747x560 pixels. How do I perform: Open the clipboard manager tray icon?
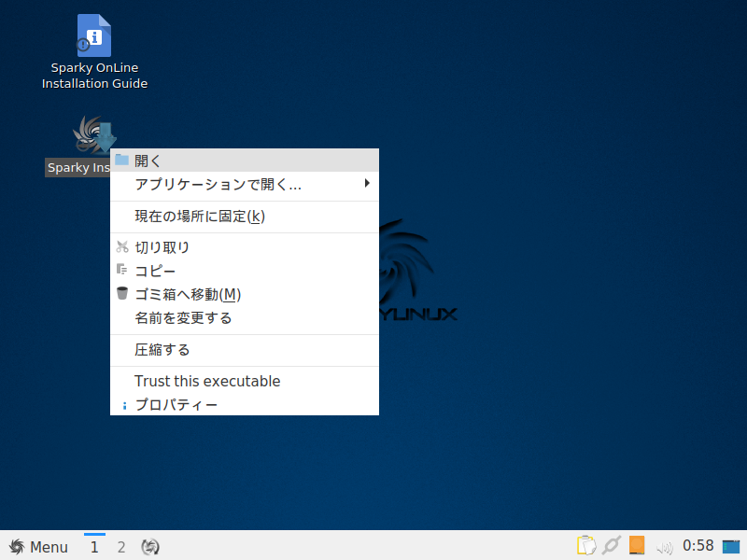pos(586,546)
